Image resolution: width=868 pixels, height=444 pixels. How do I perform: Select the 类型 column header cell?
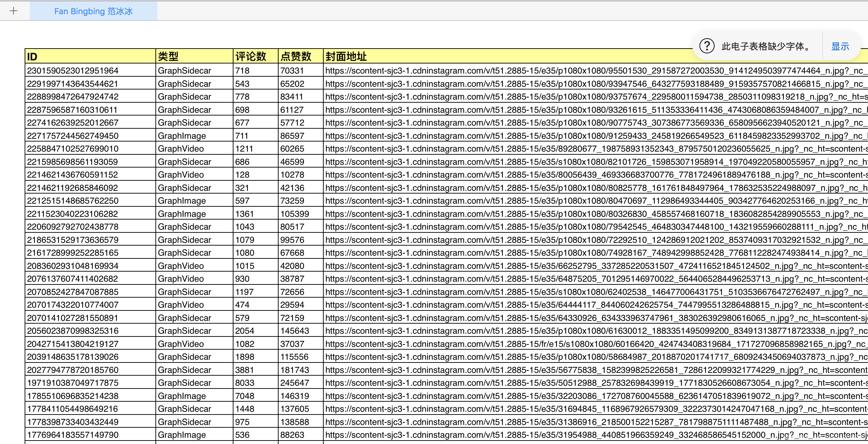point(194,56)
